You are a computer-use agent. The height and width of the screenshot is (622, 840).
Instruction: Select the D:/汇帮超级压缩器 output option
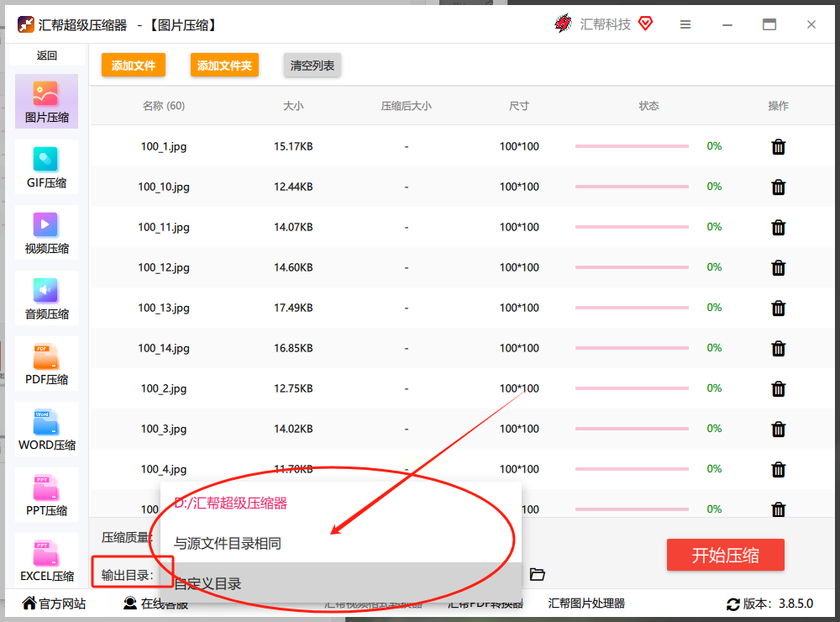point(341,503)
